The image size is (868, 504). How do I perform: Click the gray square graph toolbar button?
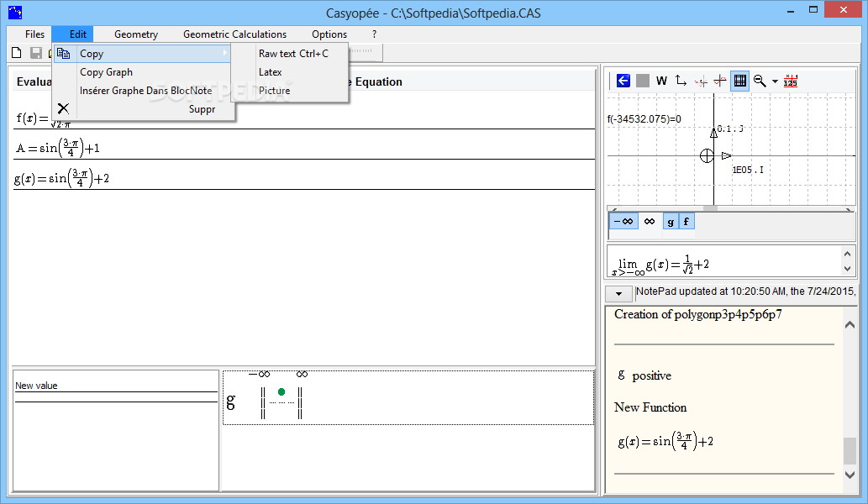coord(643,81)
